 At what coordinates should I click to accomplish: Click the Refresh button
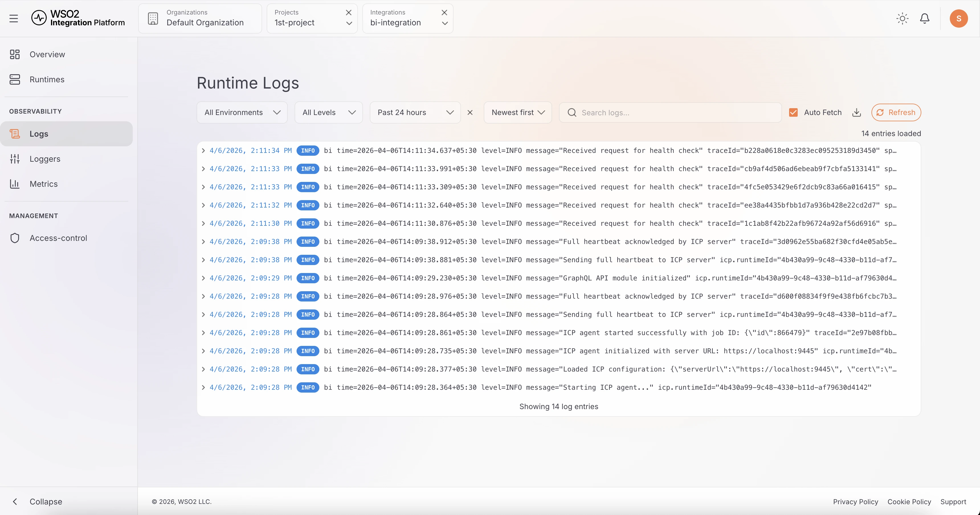896,112
